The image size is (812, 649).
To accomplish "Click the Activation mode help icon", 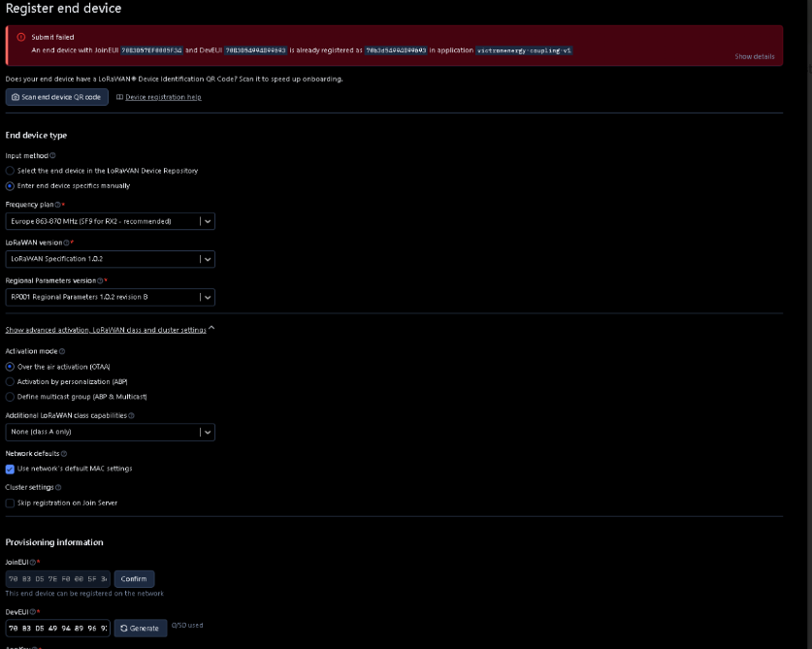I will click(62, 351).
